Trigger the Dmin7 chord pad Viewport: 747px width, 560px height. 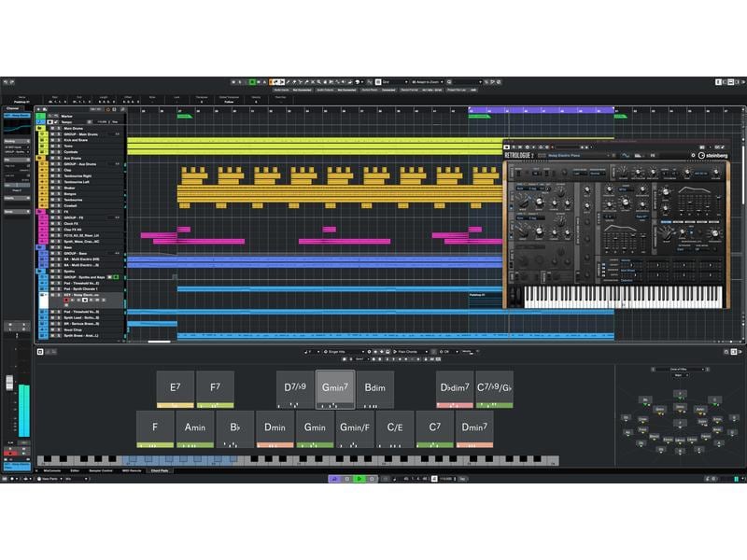point(474,429)
